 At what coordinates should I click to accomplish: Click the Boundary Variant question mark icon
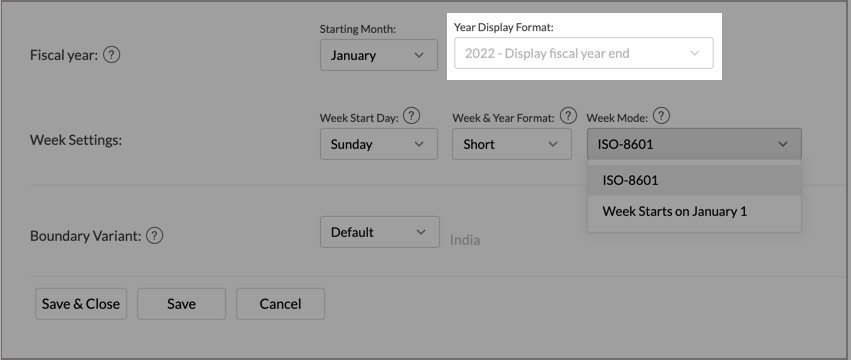[155, 236]
